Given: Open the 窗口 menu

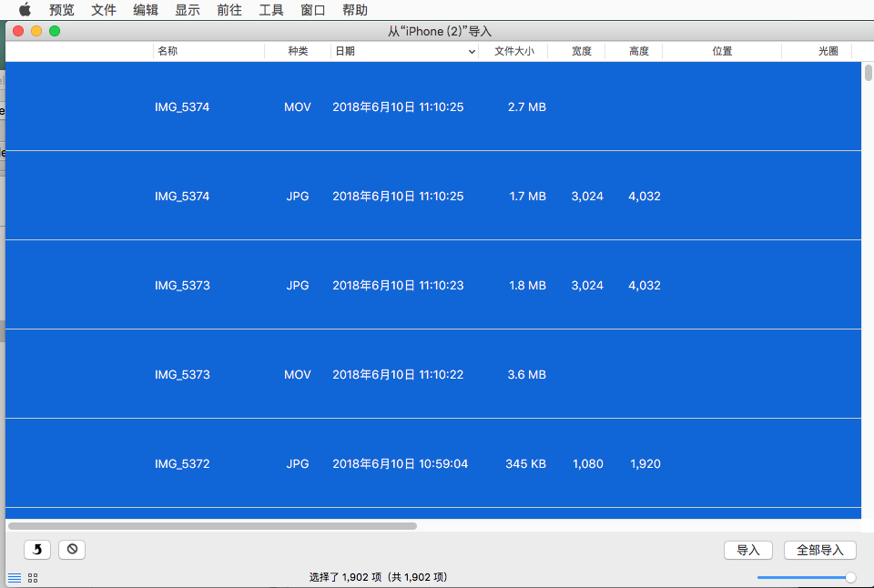Looking at the screenshot, I should point(312,10).
